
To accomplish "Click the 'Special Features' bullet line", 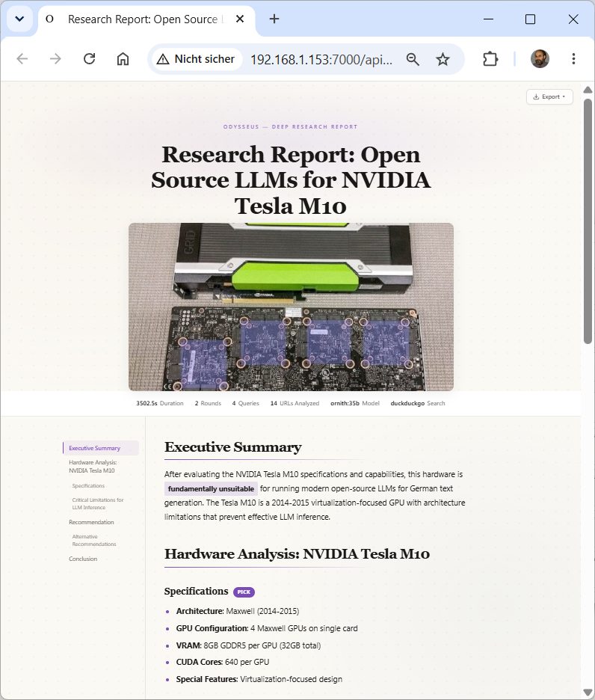I will point(259,679).
